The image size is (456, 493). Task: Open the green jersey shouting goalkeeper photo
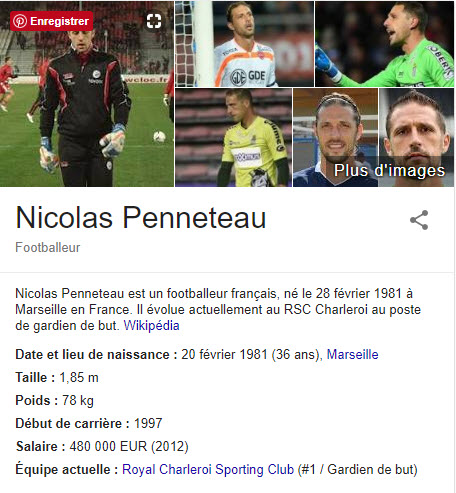coord(384,44)
